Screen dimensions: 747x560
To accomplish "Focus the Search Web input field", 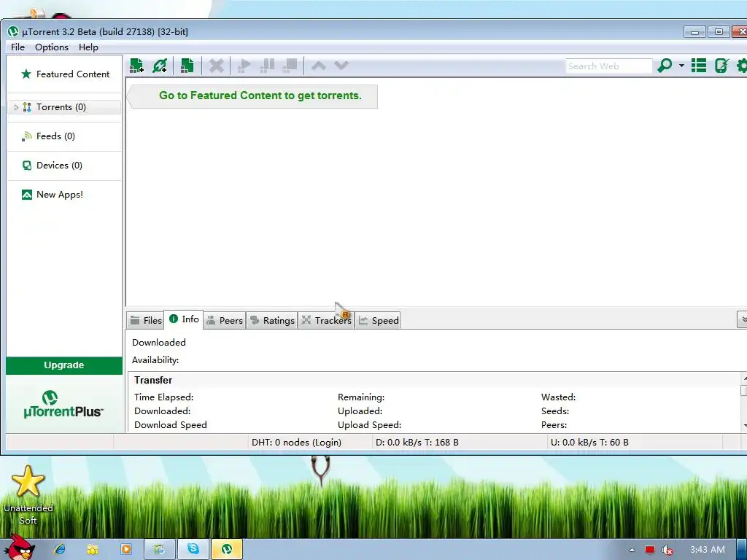I will (x=608, y=66).
